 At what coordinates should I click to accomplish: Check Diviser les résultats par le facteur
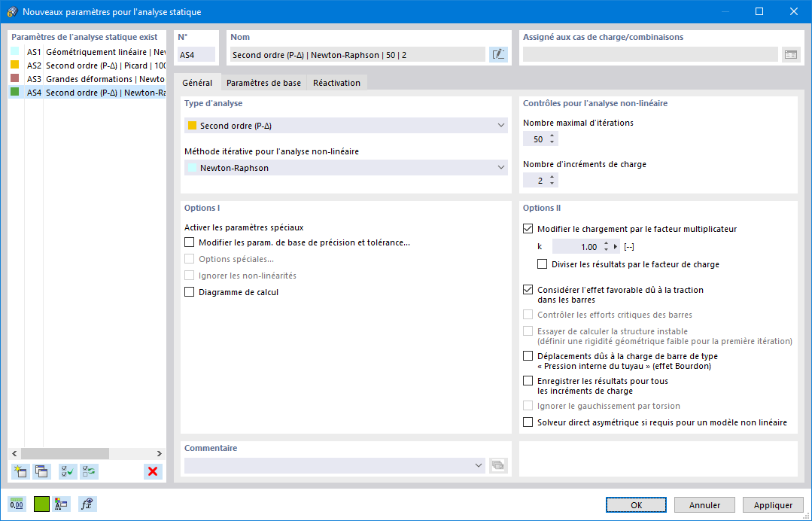click(x=542, y=264)
